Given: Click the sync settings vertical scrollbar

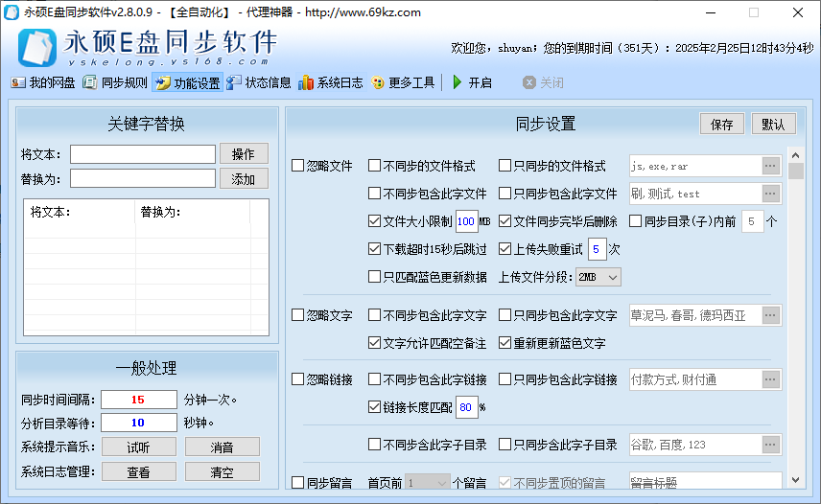Looking at the screenshot, I should [x=796, y=316].
